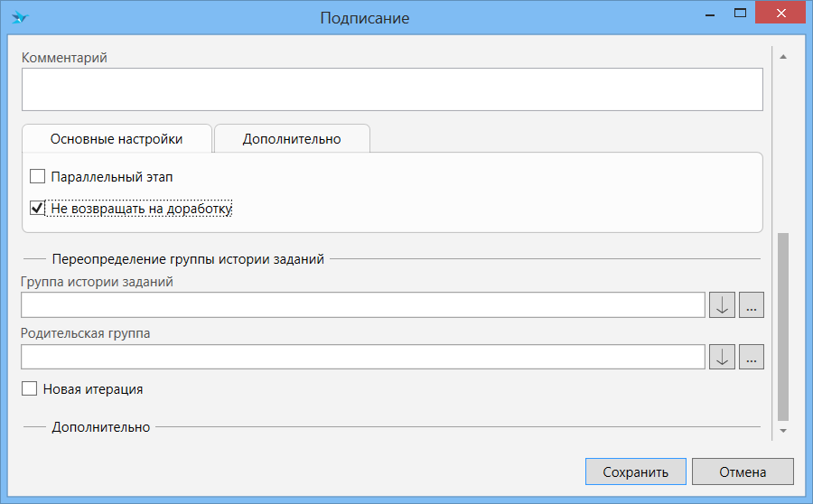813x504 pixels.
Task: Select the Основные настройки tab
Action: point(117,138)
